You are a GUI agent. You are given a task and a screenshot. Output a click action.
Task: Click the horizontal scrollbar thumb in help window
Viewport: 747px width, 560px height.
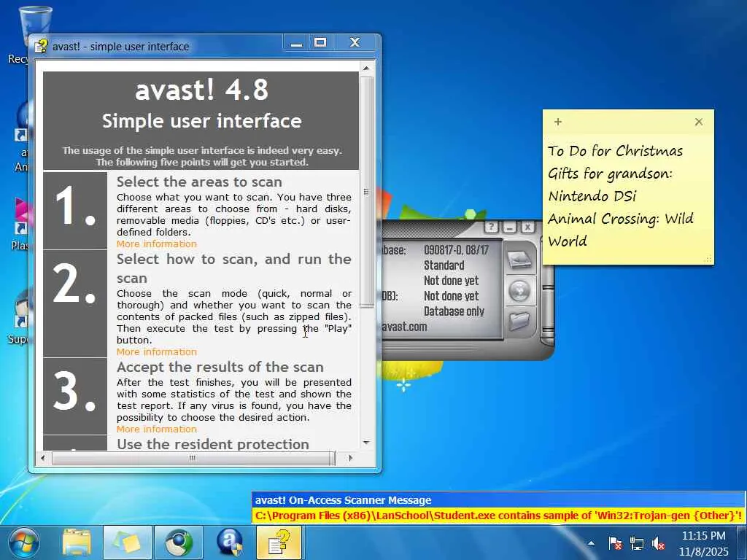pos(193,458)
